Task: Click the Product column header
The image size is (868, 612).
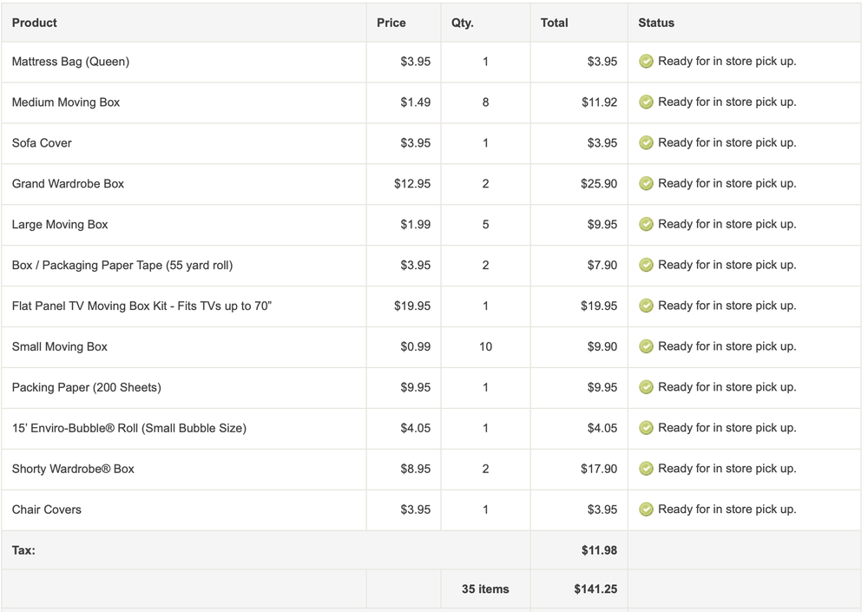Action: click(35, 23)
